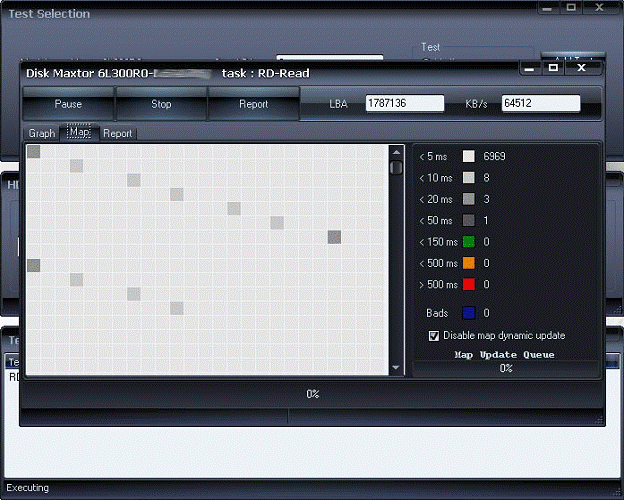Click the 'Bads' legend label
The width and height of the screenshot is (624, 500).
[437, 313]
